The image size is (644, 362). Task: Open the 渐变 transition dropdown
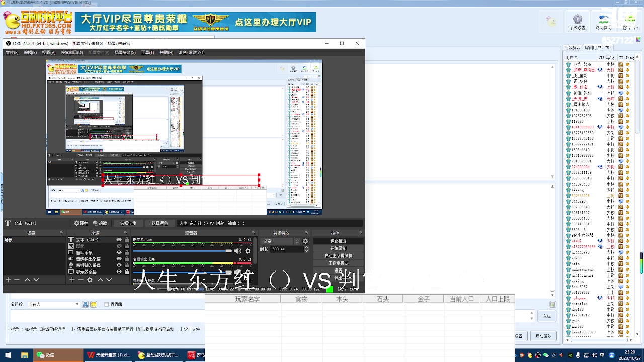pyautogui.click(x=280, y=241)
